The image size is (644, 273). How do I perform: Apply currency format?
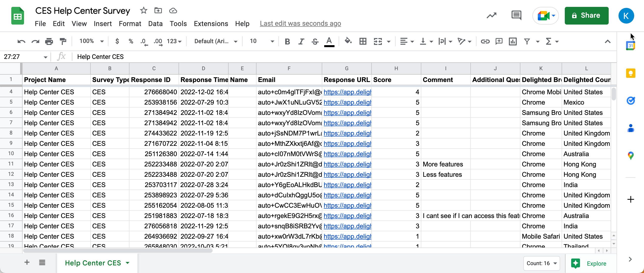[117, 41]
